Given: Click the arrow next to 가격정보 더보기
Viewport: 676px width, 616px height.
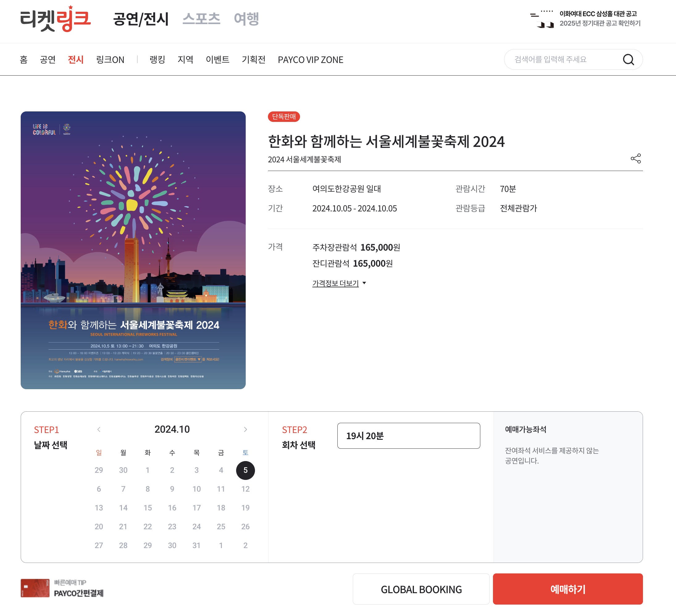Looking at the screenshot, I should 364,283.
